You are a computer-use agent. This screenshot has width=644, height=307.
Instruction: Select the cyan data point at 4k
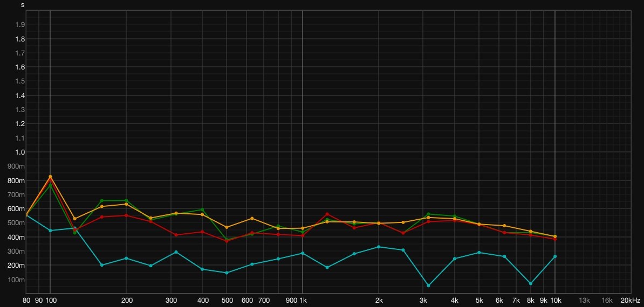[455, 259]
